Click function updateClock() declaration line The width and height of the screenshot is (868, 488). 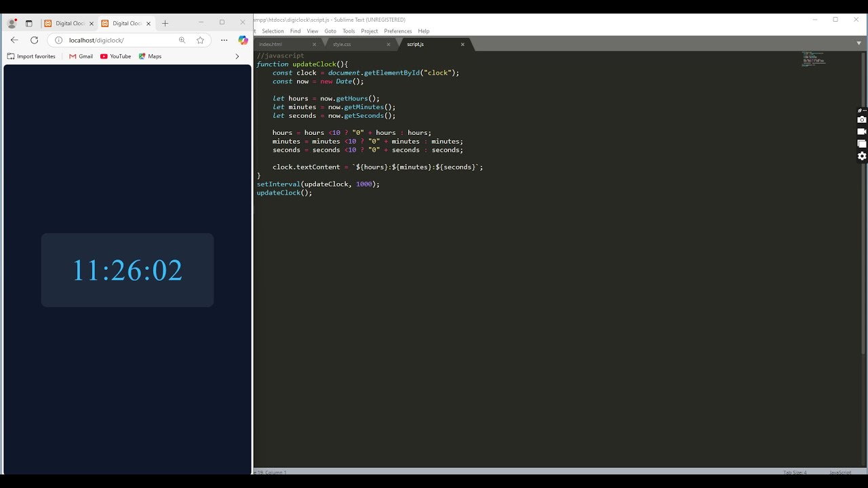click(302, 64)
